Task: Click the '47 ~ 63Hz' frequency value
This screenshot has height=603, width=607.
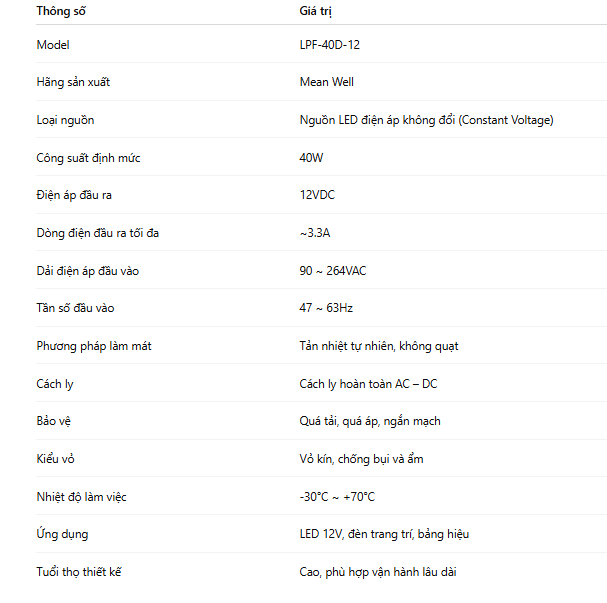Action: [326, 308]
